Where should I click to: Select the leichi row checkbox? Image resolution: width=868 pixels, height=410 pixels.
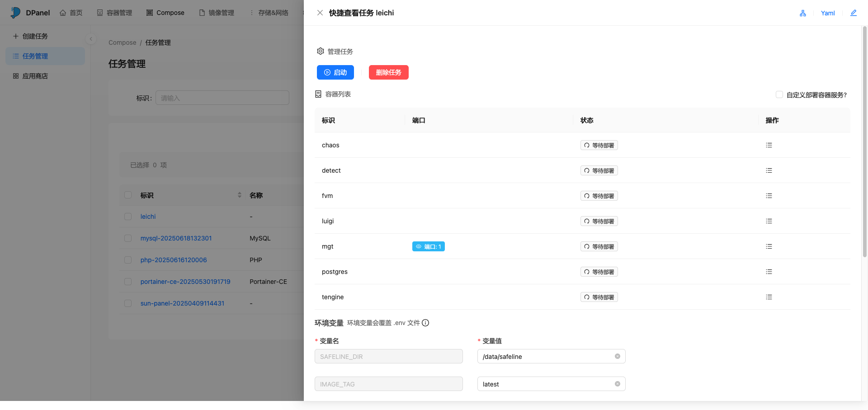click(x=128, y=217)
